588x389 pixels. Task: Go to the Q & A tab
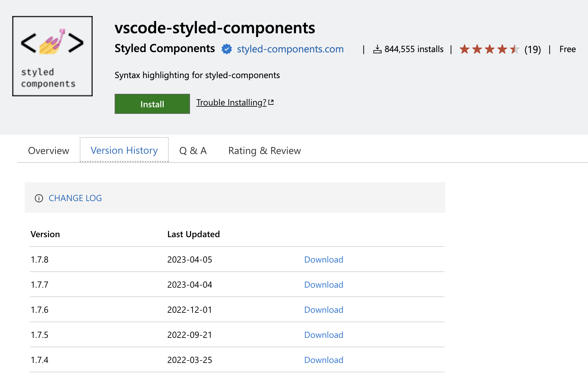(x=193, y=151)
